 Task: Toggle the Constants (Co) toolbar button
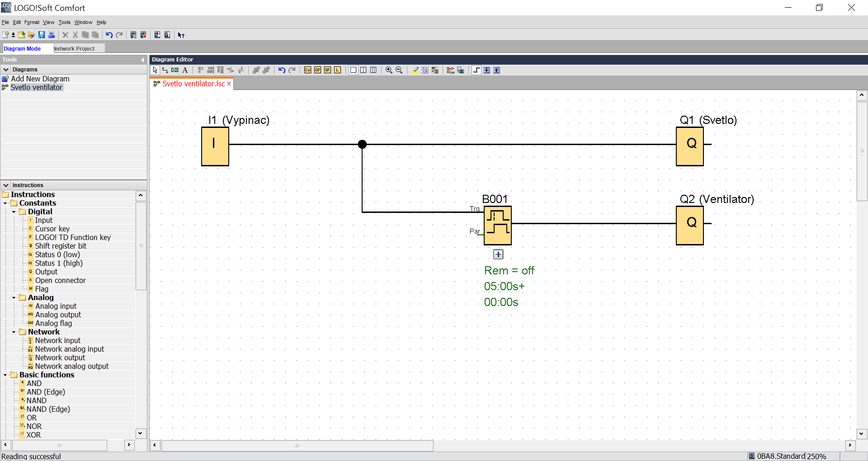click(307, 70)
